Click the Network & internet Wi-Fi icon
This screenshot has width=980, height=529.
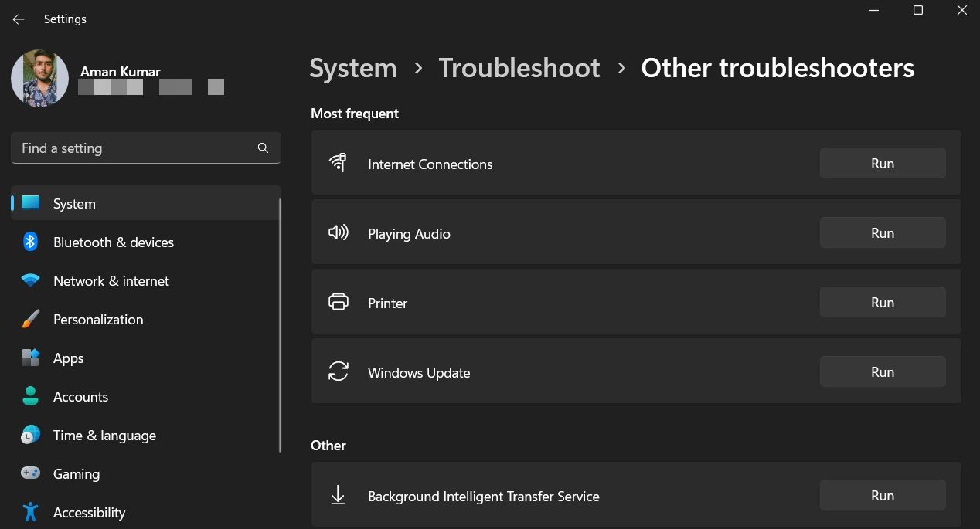pos(30,281)
